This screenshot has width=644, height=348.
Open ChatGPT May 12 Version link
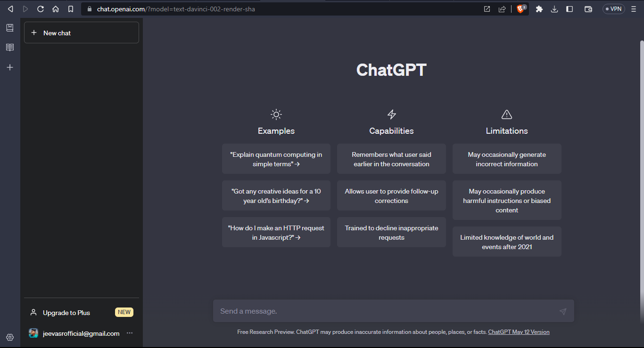point(519,332)
